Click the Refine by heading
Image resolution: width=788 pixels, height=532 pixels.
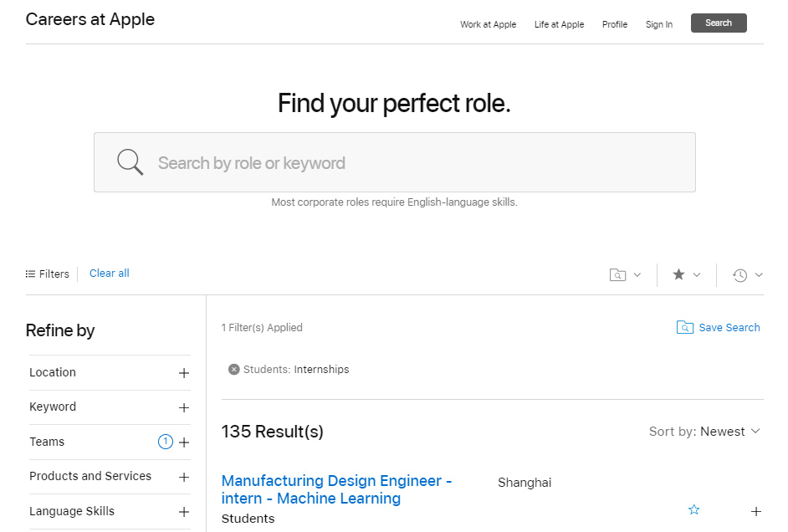click(60, 330)
